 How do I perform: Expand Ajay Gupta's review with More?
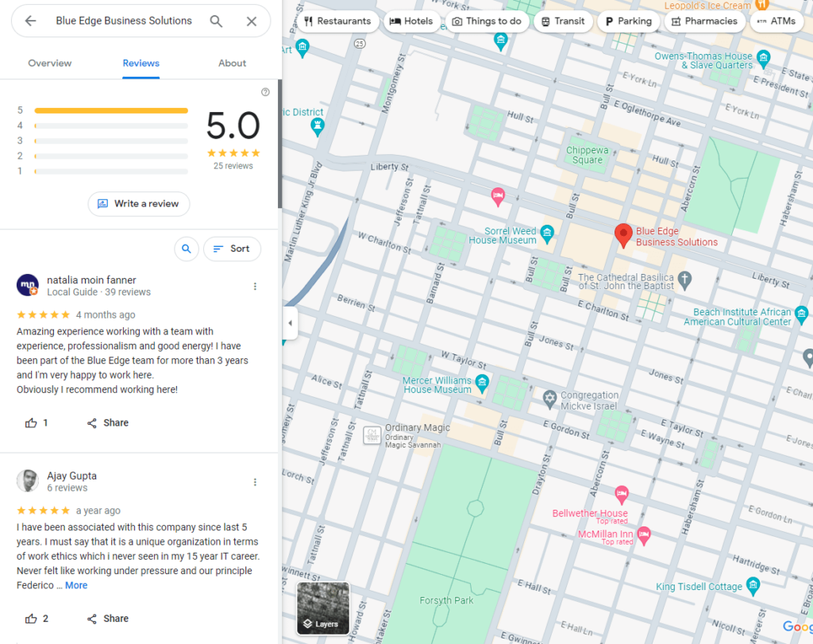(76, 585)
